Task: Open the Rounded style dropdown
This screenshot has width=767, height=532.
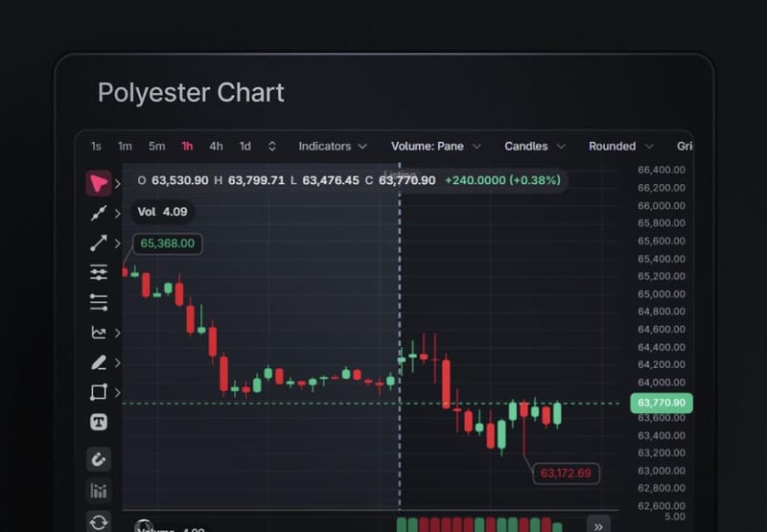Action: pos(620,147)
